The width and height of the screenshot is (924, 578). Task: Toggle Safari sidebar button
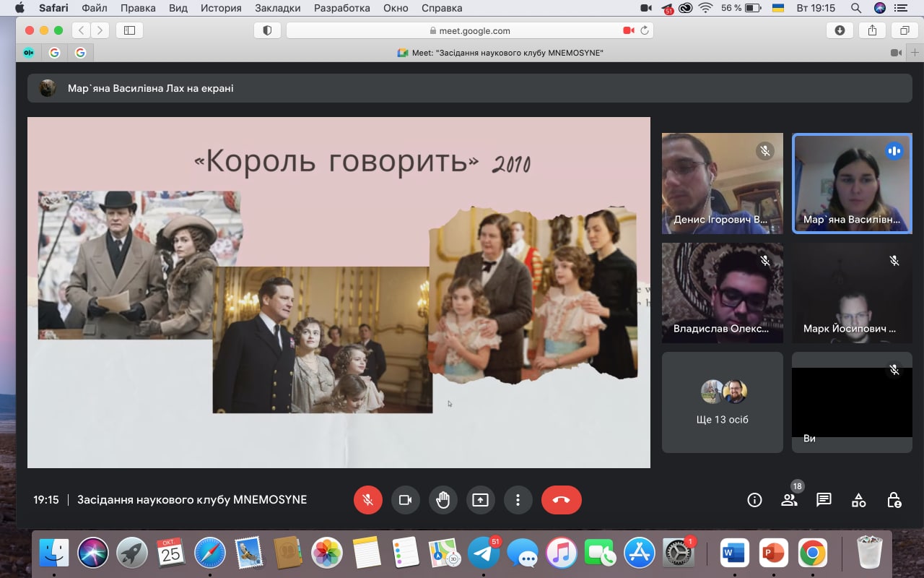click(x=130, y=30)
